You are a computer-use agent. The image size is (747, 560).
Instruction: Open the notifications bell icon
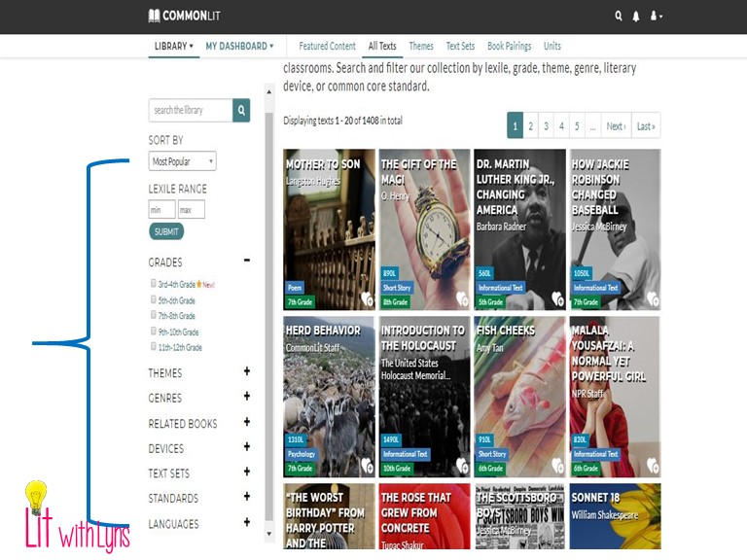tap(636, 17)
